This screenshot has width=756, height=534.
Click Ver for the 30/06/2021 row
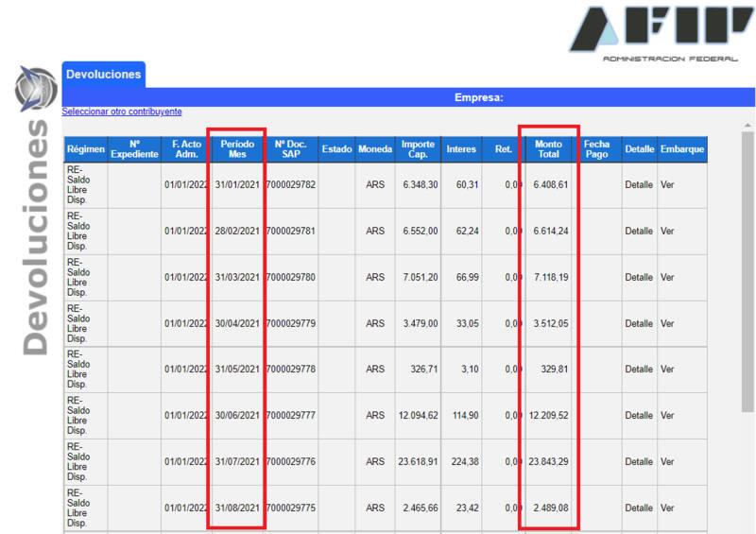pos(667,416)
